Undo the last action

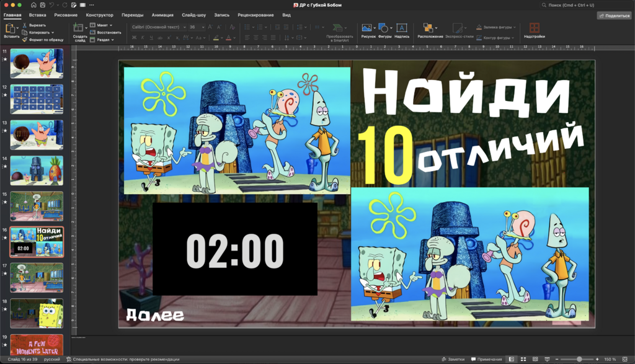(51, 5)
